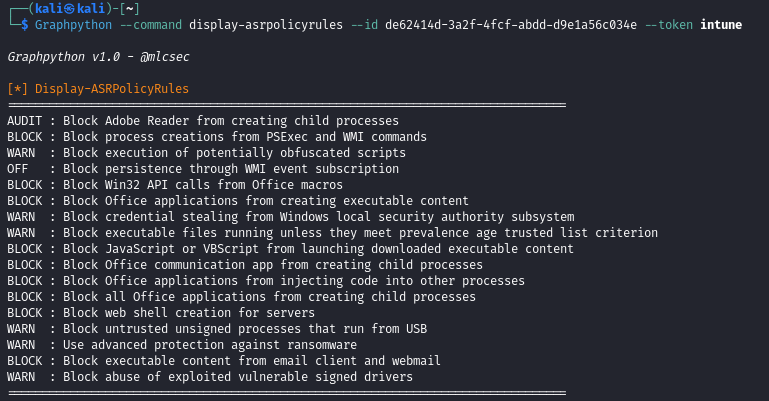Click the kali@kali prompt text

coord(62,8)
